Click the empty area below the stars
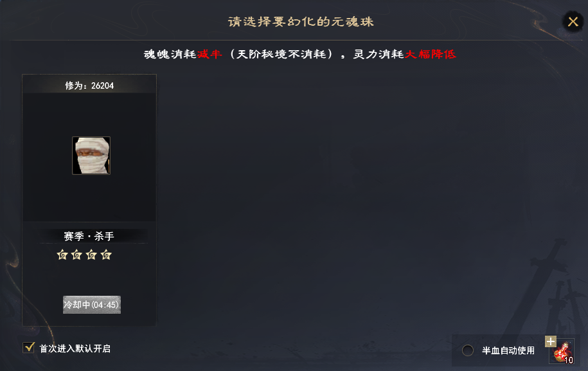Screen dimensions: 588x371 tap(89, 278)
